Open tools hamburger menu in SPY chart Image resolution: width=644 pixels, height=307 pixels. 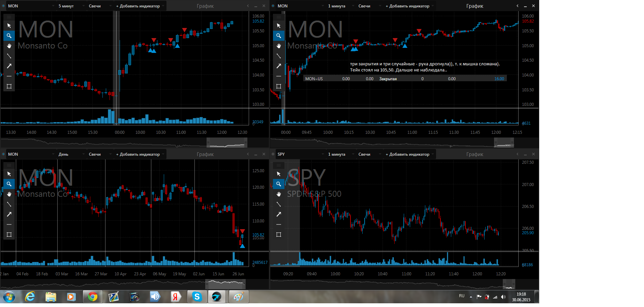279,165
